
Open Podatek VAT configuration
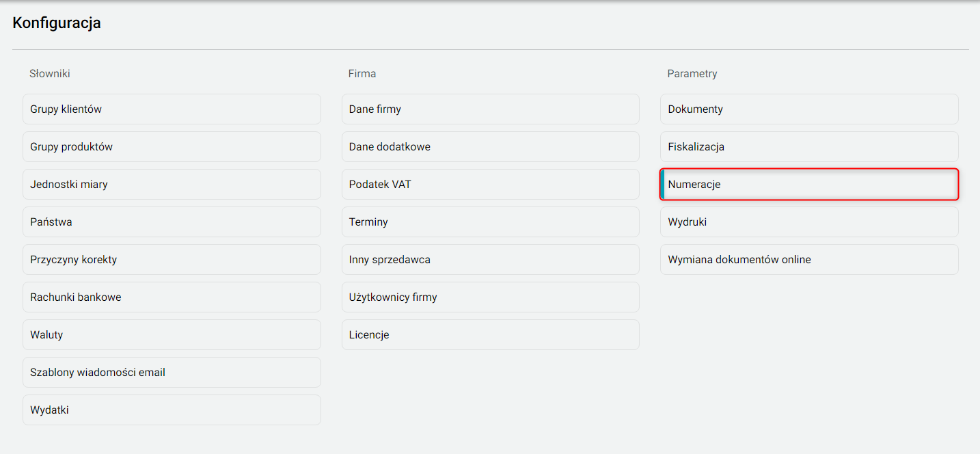490,185
